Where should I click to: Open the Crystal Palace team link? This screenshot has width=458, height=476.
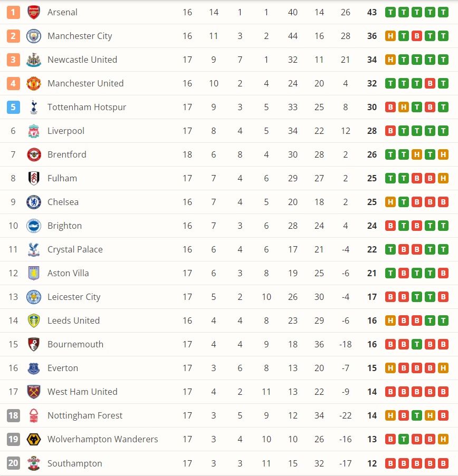[75, 249]
